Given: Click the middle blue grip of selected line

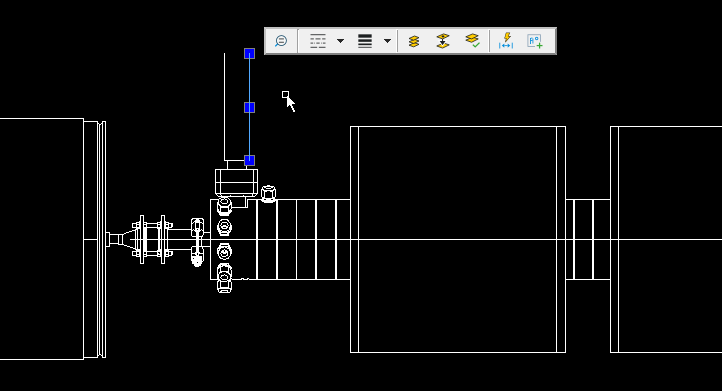Looking at the screenshot, I should [250, 107].
